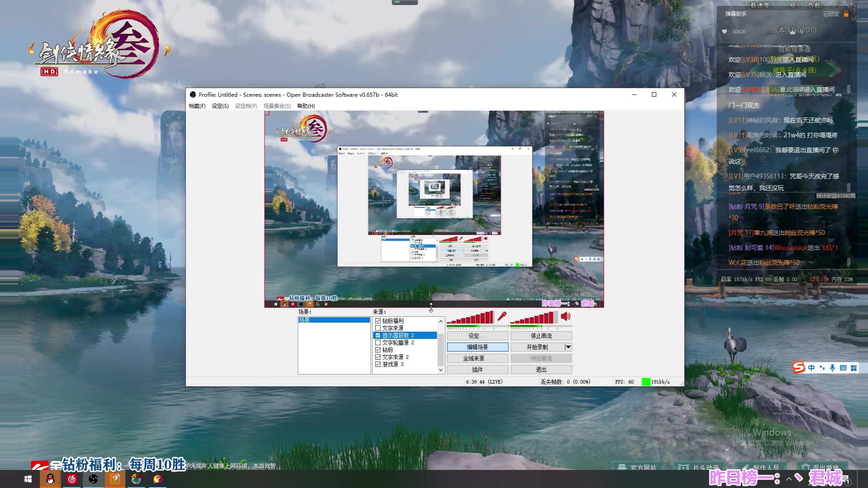Open the flame-logo game taskbar icon
The height and width of the screenshot is (488, 868).
(158, 479)
